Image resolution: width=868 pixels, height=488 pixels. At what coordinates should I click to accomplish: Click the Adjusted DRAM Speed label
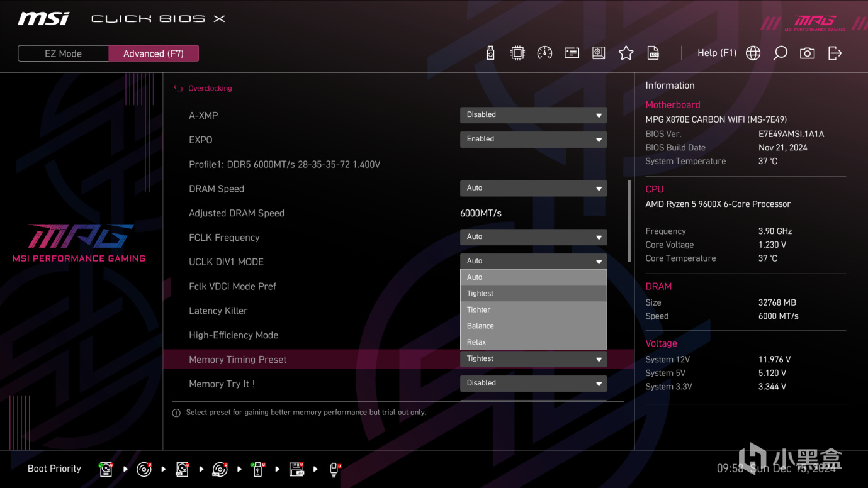point(237,213)
